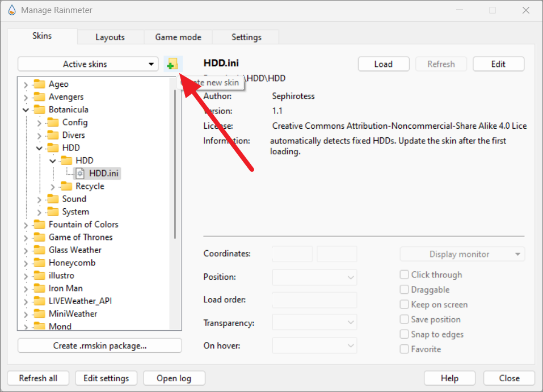Viewport: 543px width, 392px height.
Task: Click the Sound folder icon
Action: click(53, 199)
